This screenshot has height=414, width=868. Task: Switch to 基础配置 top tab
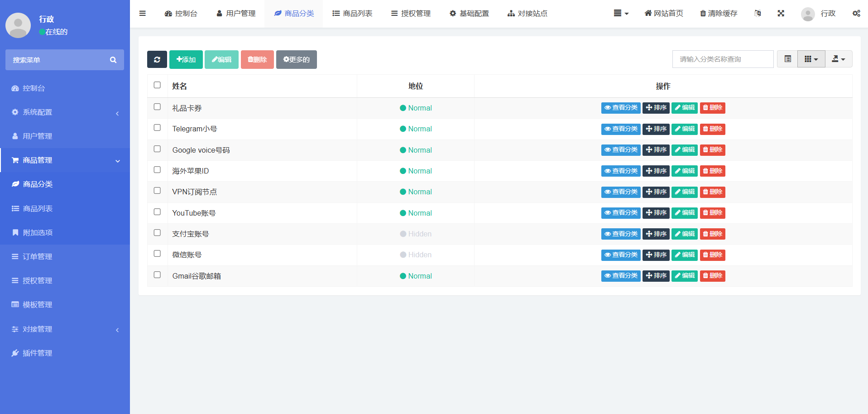point(469,14)
